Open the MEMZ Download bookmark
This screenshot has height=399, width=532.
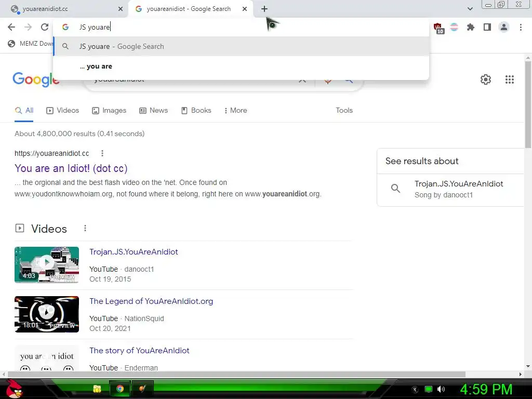pos(31,44)
